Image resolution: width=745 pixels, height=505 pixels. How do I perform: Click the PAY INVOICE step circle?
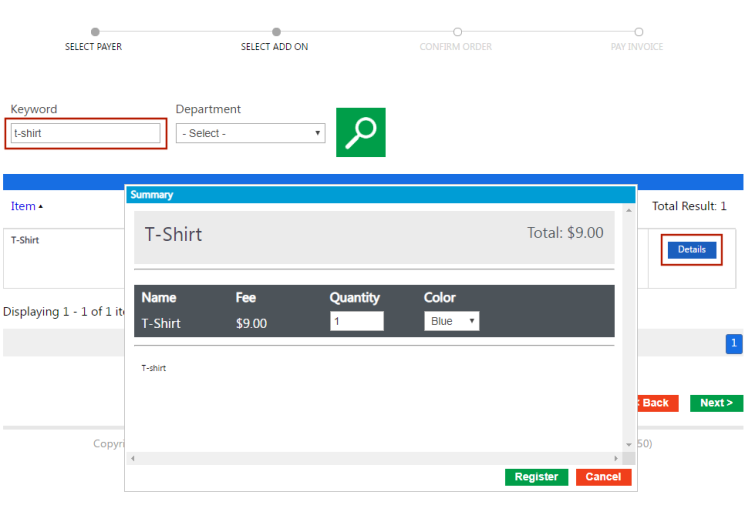[x=638, y=32]
